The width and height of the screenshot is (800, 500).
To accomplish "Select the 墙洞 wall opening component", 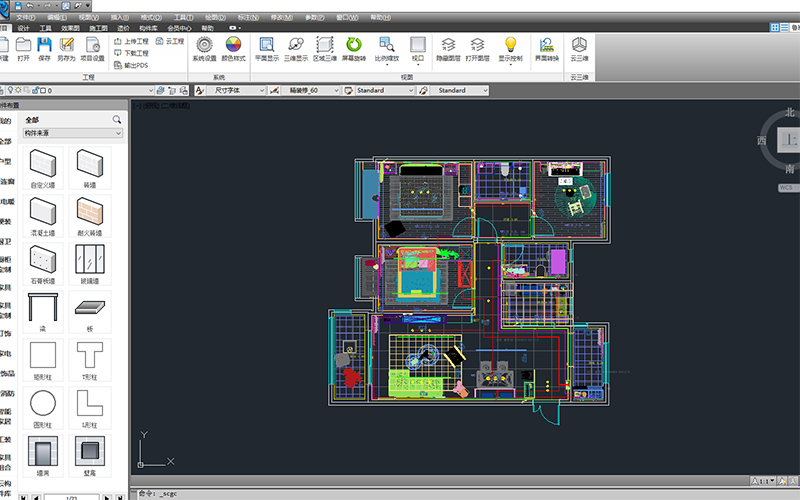I will click(43, 456).
